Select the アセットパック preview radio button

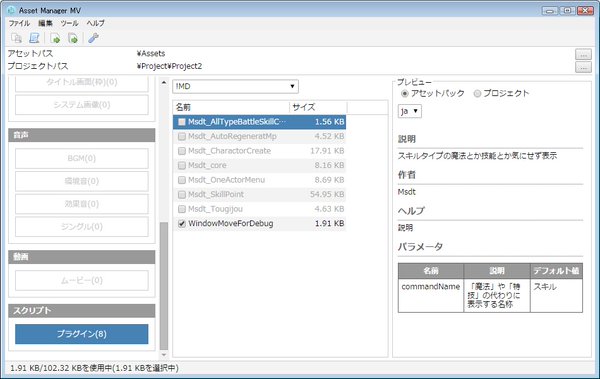tap(405, 93)
